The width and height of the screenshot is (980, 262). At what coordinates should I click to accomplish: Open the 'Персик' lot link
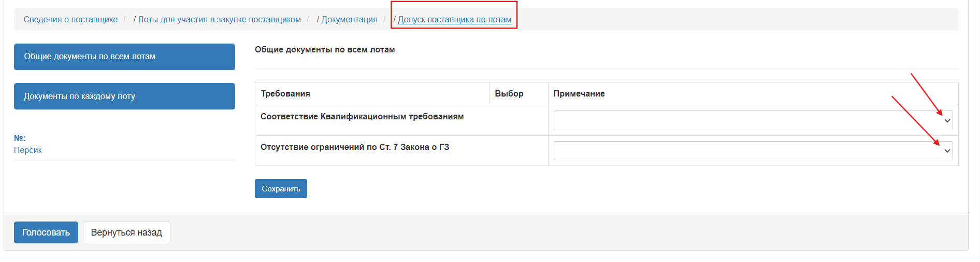(28, 150)
